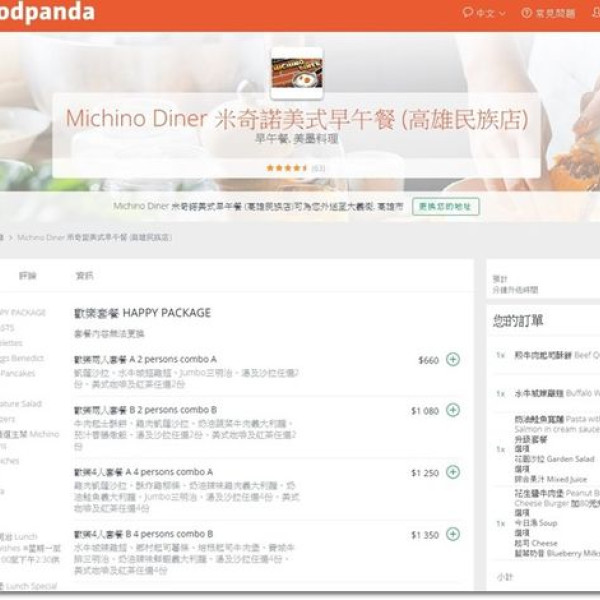Viewport: 600px width, 600px height.
Task: Click the Michino Diner restaurant logo thumbnail
Action: [x=297, y=73]
